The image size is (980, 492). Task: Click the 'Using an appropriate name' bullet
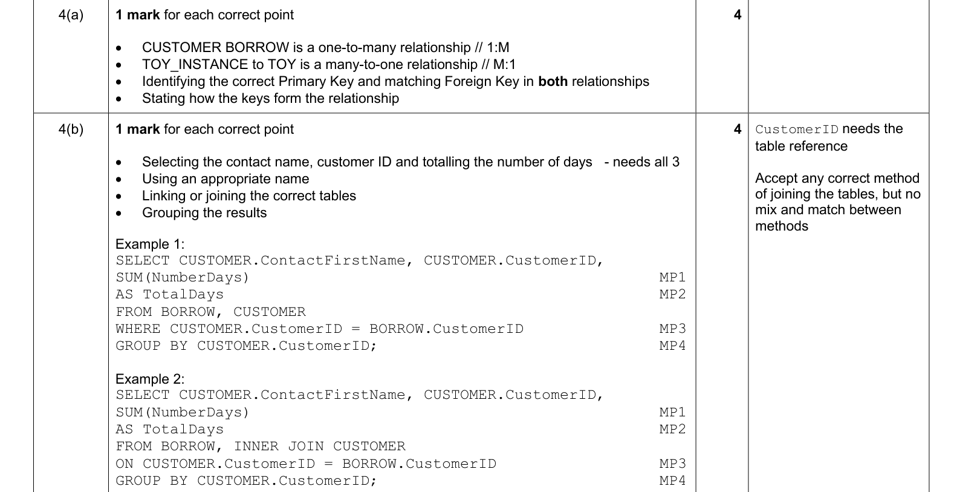226,179
